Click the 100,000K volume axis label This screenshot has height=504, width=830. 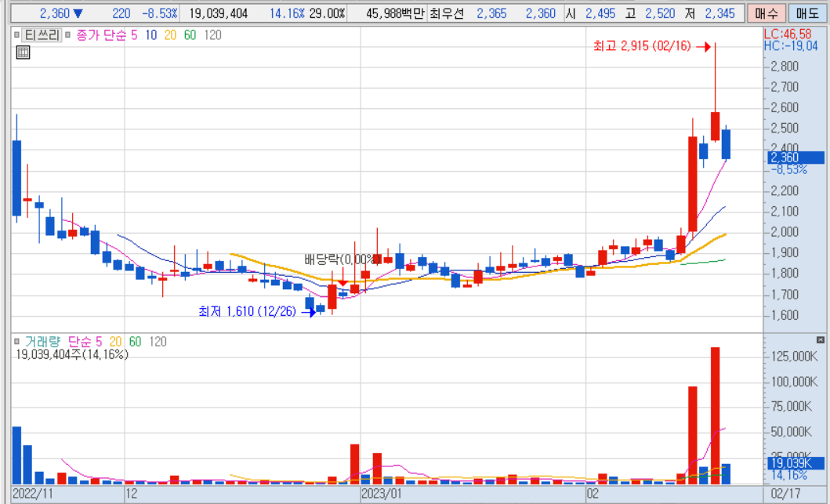pos(793,381)
